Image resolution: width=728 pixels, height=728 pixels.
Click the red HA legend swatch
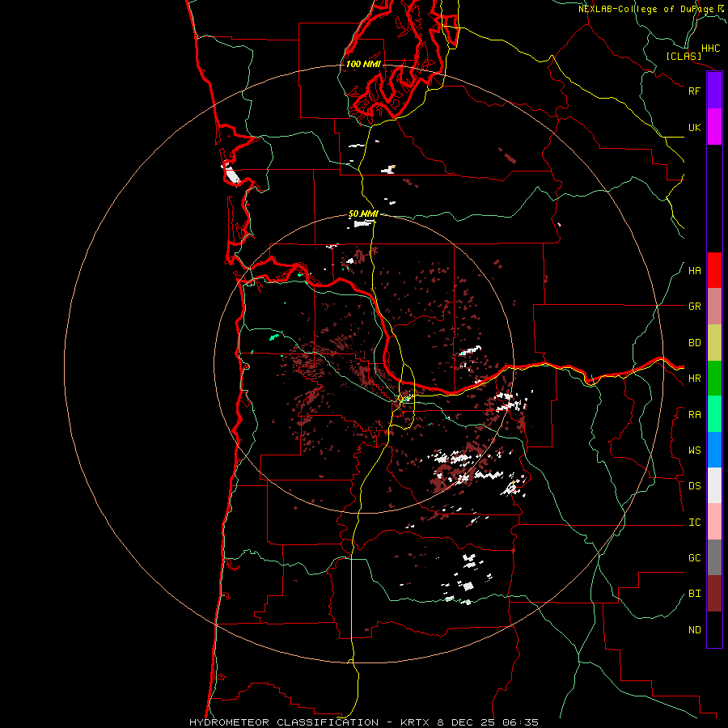tap(714, 270)
